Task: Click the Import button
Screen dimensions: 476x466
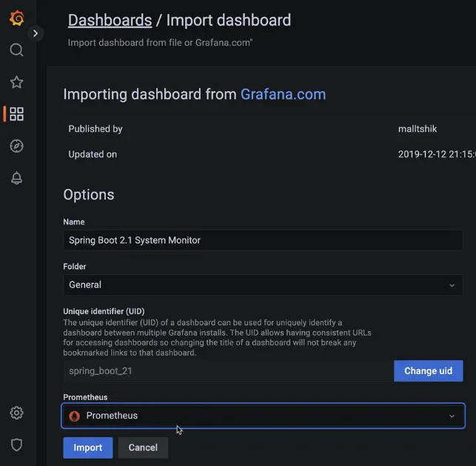Action: coord(88,447)
